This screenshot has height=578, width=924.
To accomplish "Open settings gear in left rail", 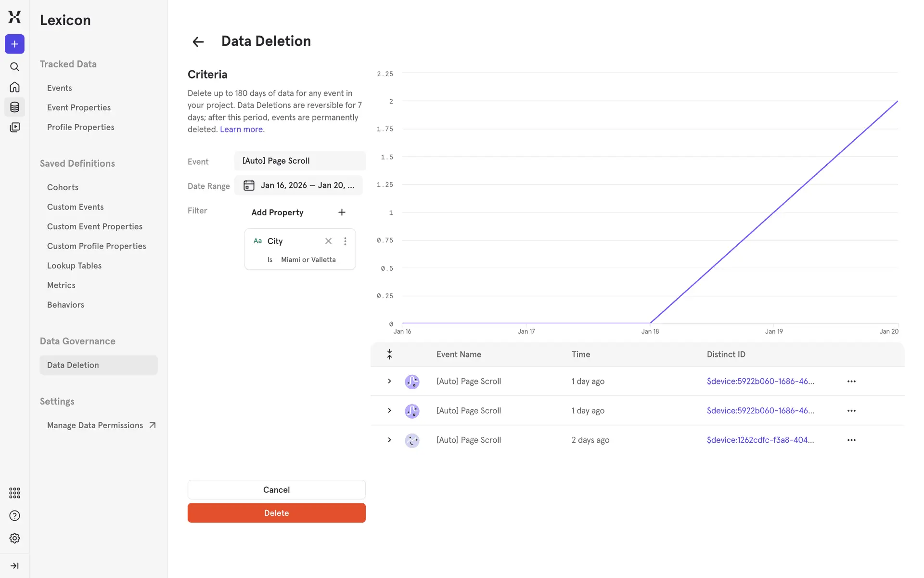I will pyautogui.click(x=14, y=538).
